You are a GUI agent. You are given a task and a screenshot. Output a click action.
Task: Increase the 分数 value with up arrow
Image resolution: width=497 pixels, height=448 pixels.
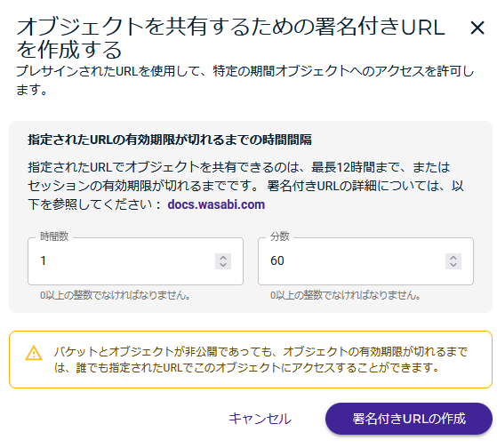pyautogui.click(x=453, y=258)
